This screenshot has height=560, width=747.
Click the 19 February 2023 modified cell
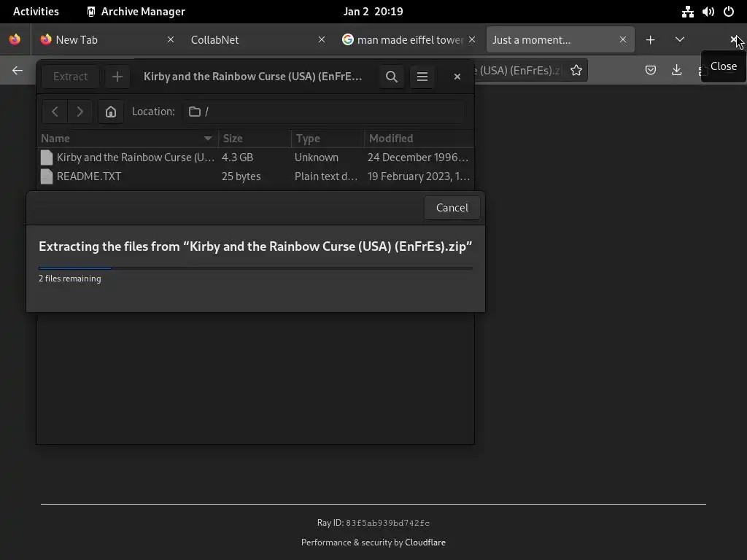pos(418,176)
